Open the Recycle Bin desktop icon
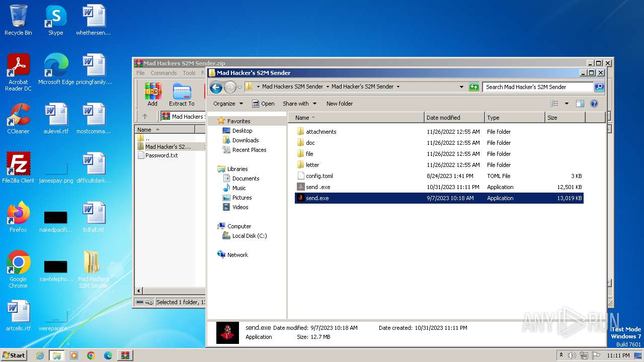644x362 pixels. click(x=18, y=20)
